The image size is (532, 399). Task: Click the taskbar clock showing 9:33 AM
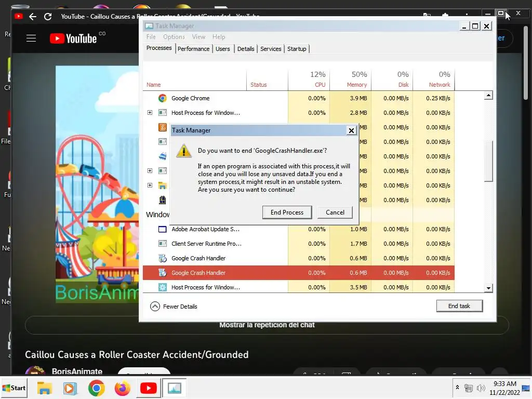(504, 388)
